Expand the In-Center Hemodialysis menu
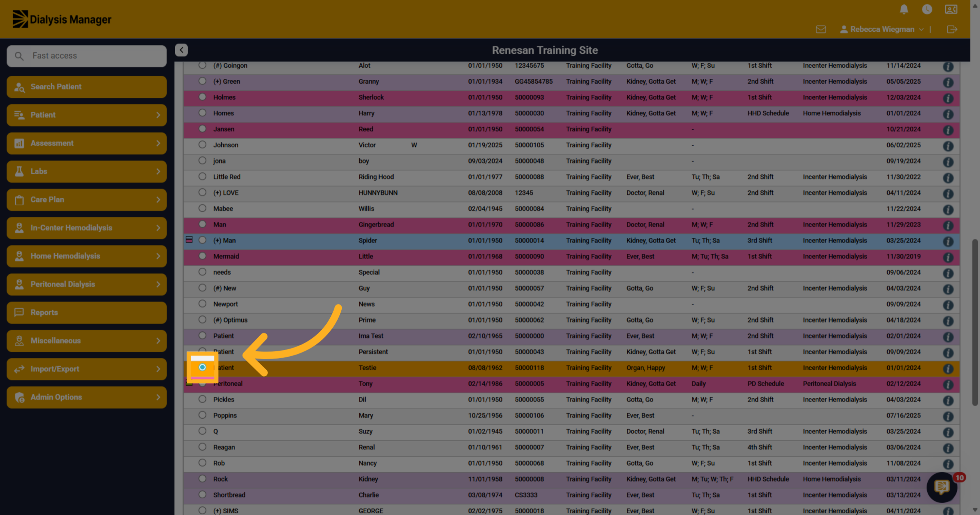 tap(87, 228)
